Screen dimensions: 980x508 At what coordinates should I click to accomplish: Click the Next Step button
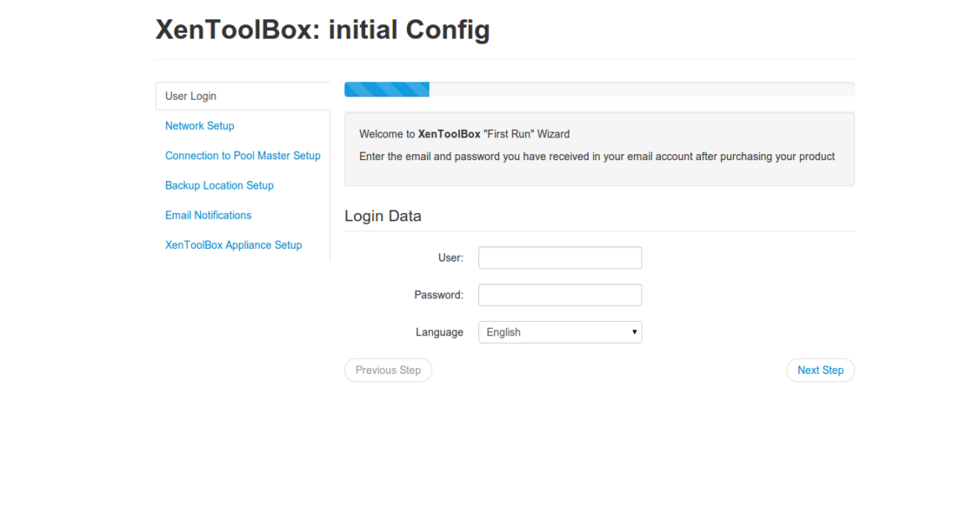point(820,371)
